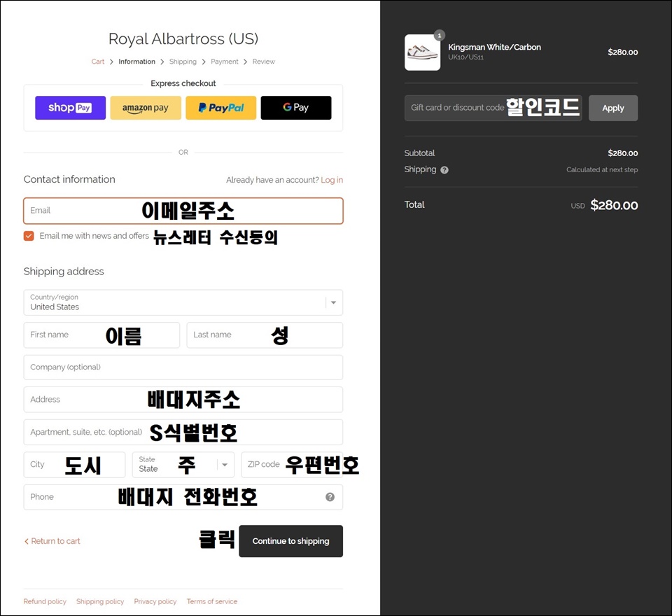Click the Phone field help icon
This screenshot has width=672, height=616.
tap(330, 497)
